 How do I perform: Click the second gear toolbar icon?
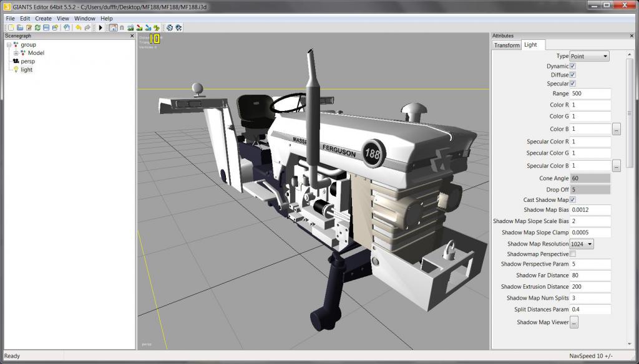click(x=178, y=27)
